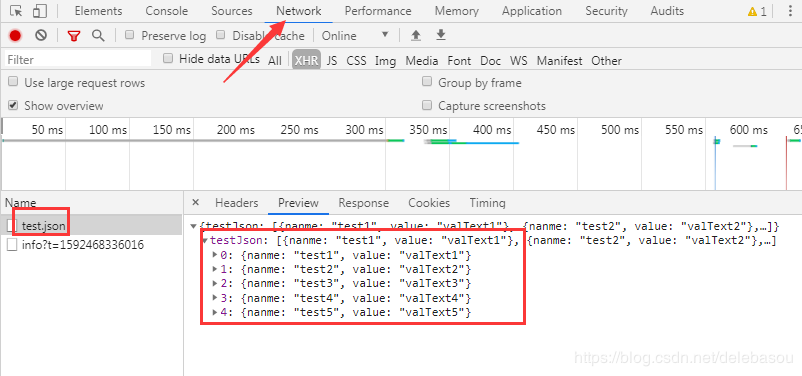Viewport: 802px width, 376px height.
Task: Filter requests by Doc
Action: point(491,60)
